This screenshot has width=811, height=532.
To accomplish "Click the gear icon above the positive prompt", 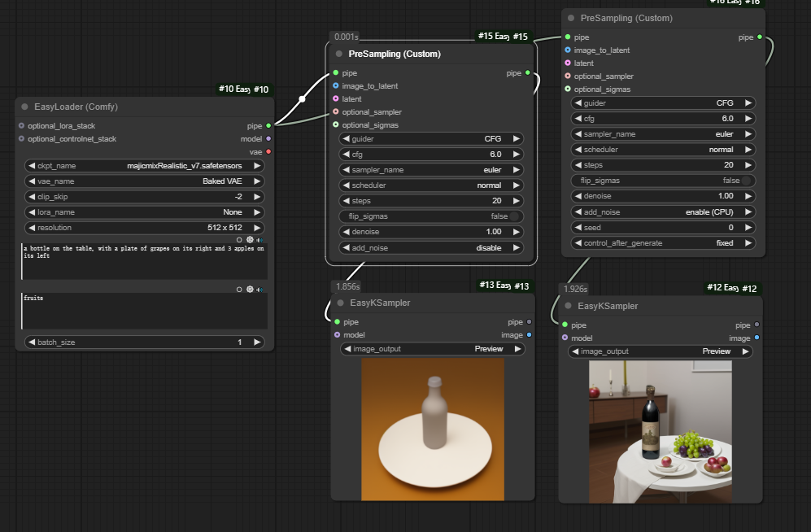I will pyautogui.click(x=250, y=240).
